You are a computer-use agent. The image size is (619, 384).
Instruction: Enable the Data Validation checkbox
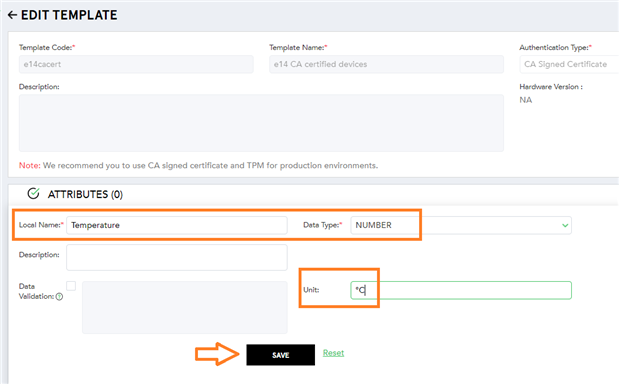point(71,286)
